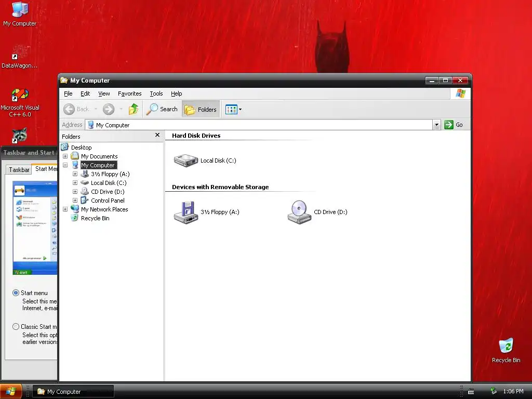Click the keyboard tray icon
This screenshot has width=532, height=399.
[x=471, y=392]
